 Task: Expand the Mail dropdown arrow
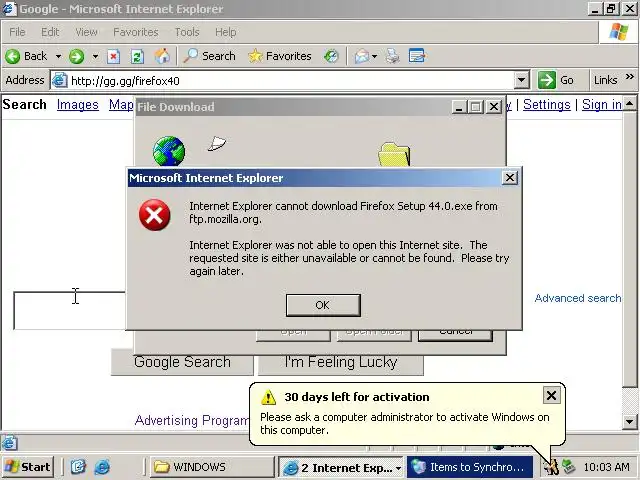pyautogui.click(x=374, y=56)
